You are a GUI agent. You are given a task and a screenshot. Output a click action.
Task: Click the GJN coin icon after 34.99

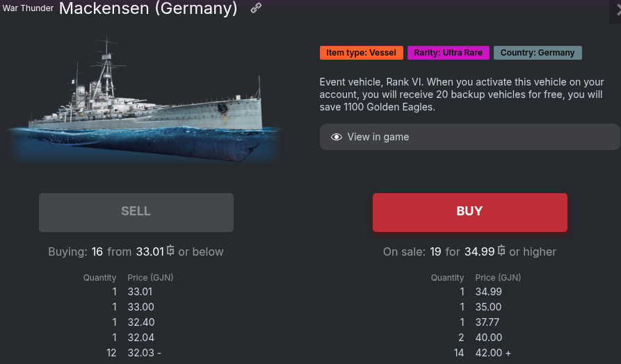coord(501,251)
